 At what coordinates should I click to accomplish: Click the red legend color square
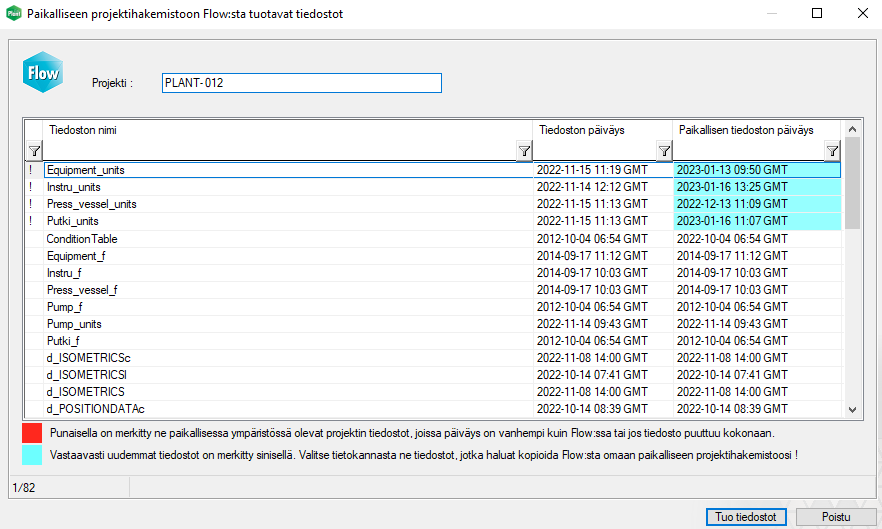(x=32, y=433)
